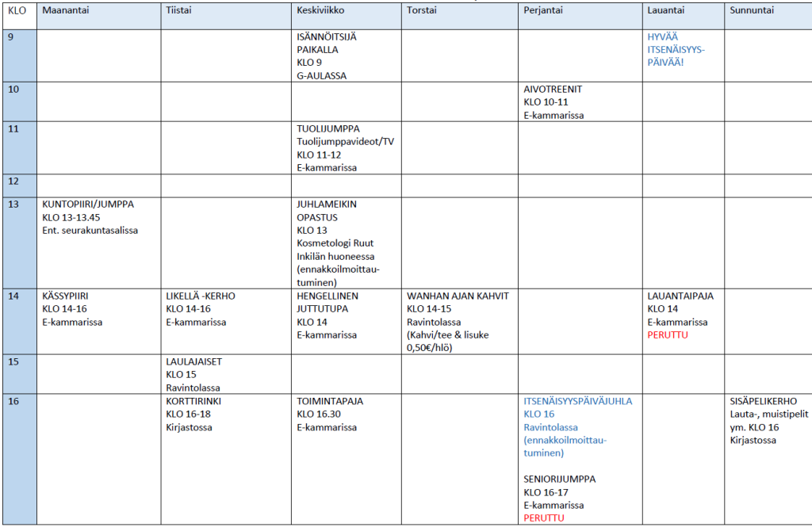Select the Tiistai column header
Viewport: 812px width, 531px height.
(181, 11)
